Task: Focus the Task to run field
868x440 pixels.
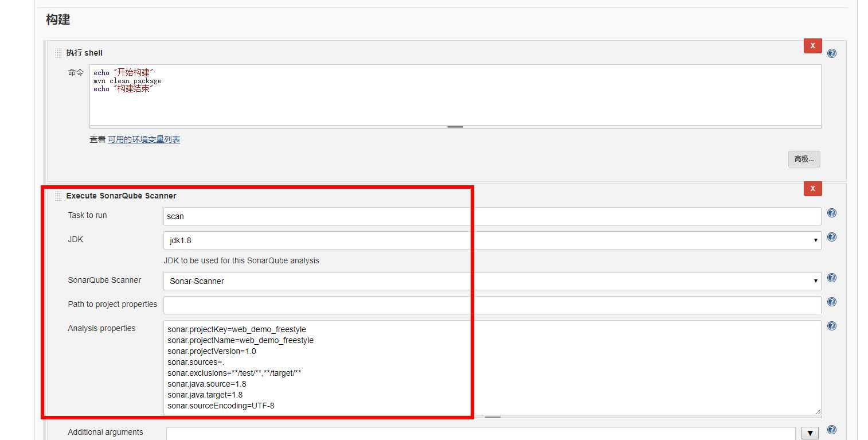Action: coord(492,216)
